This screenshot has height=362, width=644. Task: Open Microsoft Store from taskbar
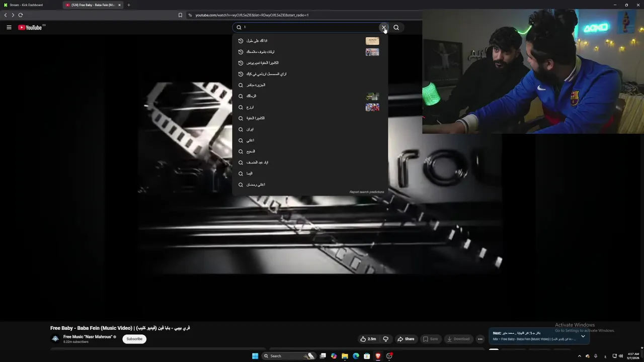(x=367, y=356)
